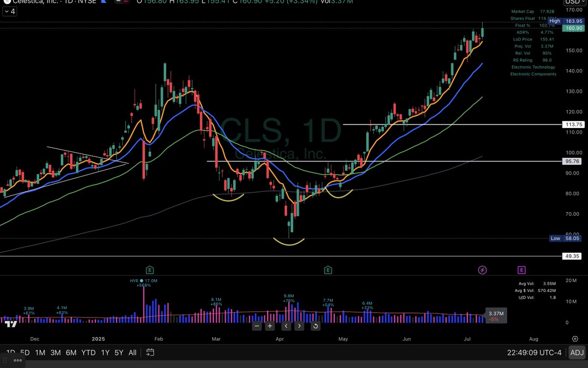
Task: Click the 4.1M +63% volume label
Action: click(x=62, y=310)
